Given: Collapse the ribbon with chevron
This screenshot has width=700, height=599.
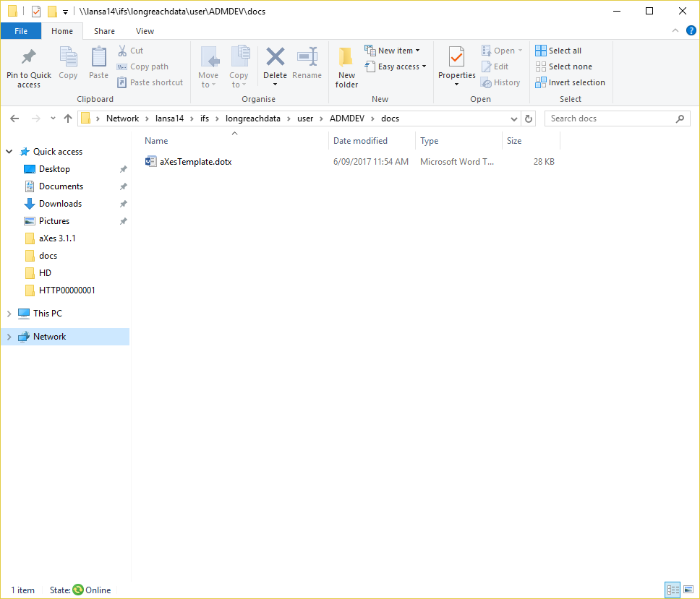Looking at the screenshot, I should (x=675, y=31).
